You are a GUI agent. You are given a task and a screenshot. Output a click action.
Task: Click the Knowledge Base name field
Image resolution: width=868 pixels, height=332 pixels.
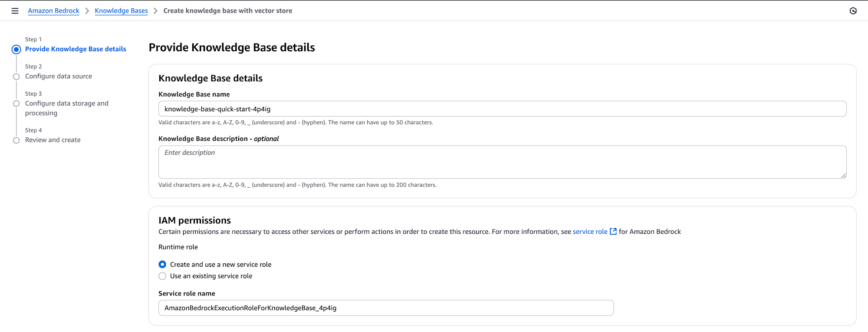(x=502, y=109)
